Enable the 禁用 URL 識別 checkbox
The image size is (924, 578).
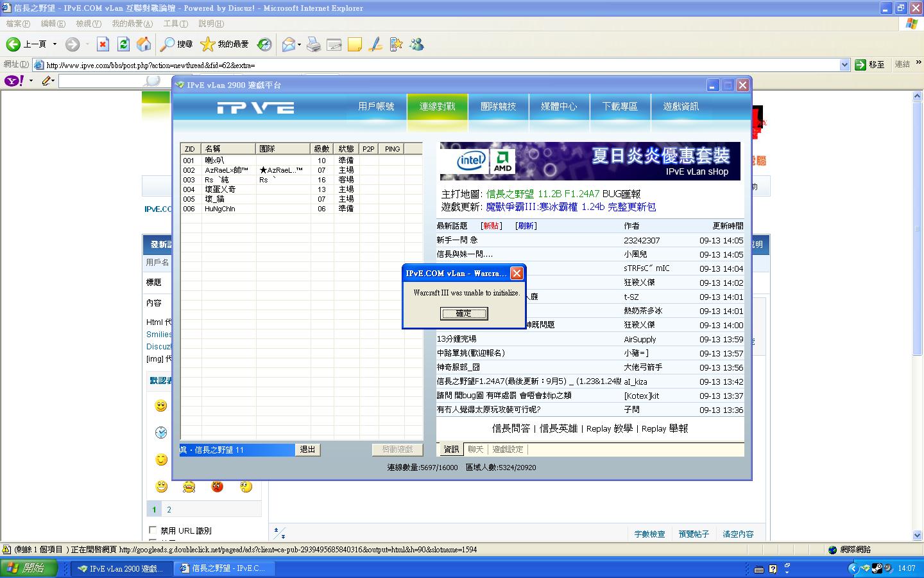tap(153, 530)
